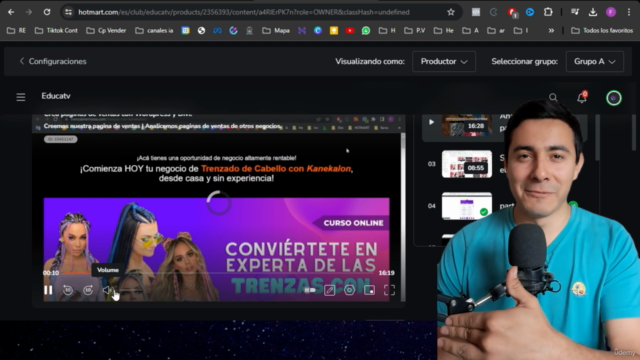Go forward in browser history

pyautogui.click(x=29, y=12)
